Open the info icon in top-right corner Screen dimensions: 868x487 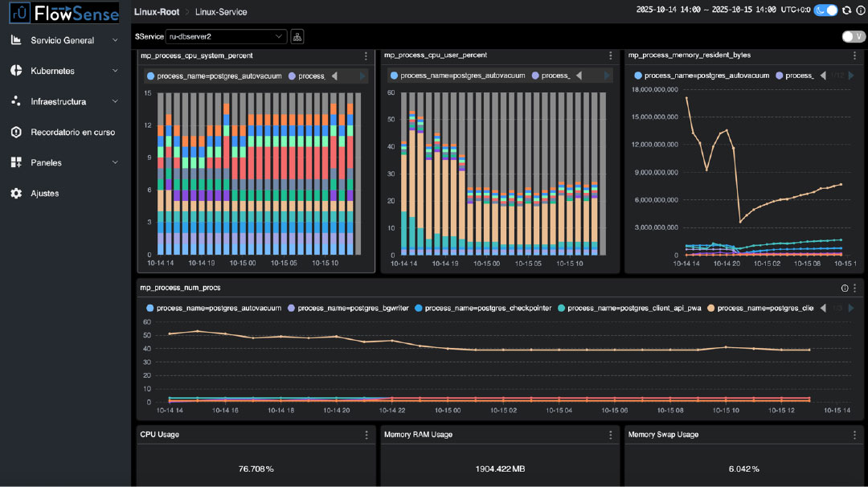859,10
